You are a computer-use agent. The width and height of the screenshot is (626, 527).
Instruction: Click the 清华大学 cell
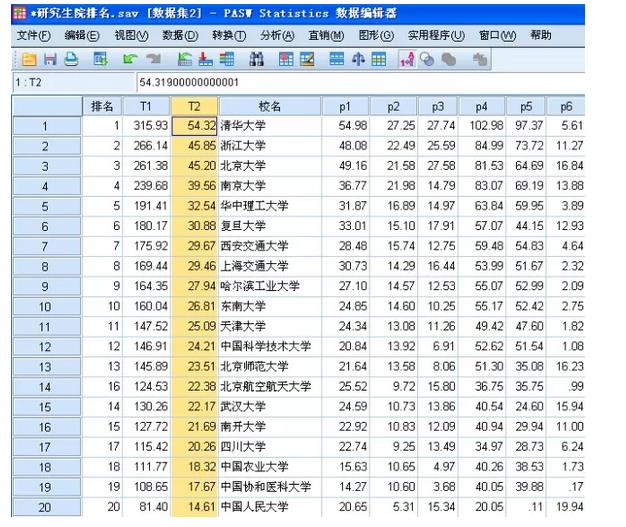[269, 126]
